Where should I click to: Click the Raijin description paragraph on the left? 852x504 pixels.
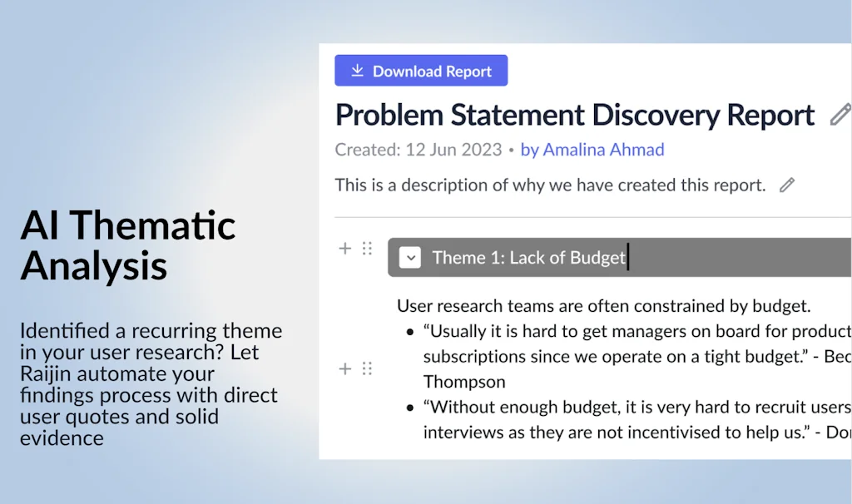pyautogui.click(x=150, y=383)
